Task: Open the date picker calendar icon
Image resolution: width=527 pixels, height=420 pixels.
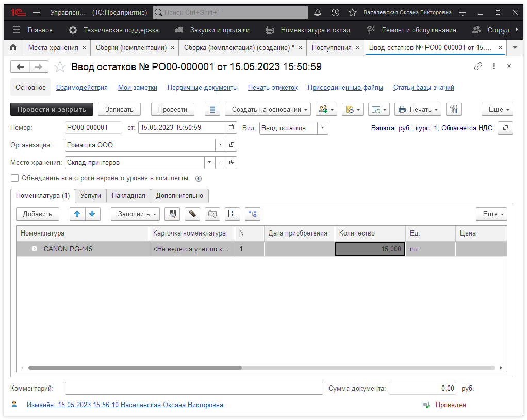Action: pyautogui.click(x=232, y=127)
